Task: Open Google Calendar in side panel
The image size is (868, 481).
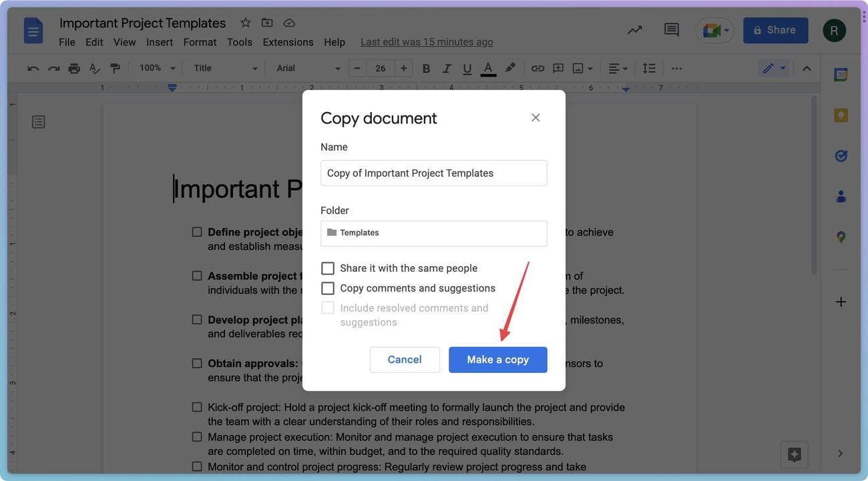Action: coord(841,75)
